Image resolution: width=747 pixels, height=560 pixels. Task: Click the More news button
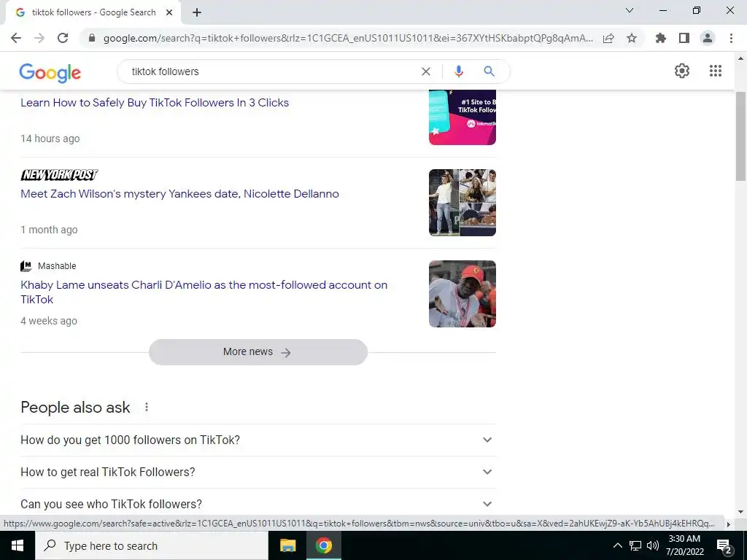pyautogui.click(x=258, y=352)
